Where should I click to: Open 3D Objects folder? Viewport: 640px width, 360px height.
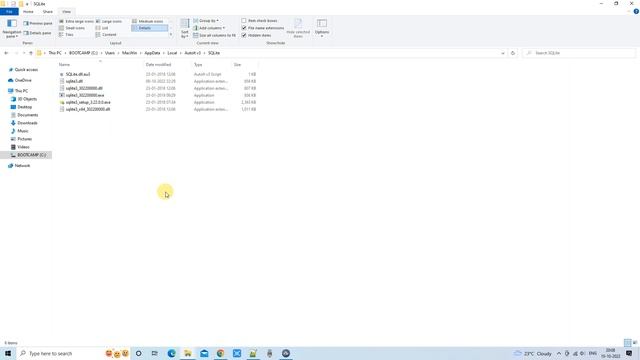point(27,99)
